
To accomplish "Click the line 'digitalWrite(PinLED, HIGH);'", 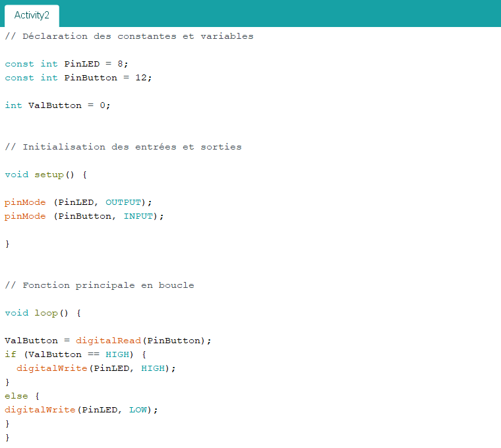I will coord(96,368).
